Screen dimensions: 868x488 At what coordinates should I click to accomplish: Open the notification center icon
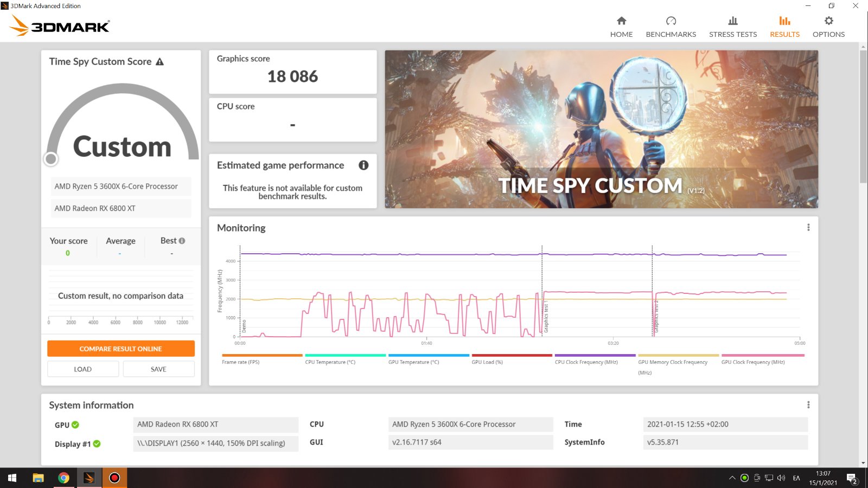pyautogui.click(x=852, y=478)
